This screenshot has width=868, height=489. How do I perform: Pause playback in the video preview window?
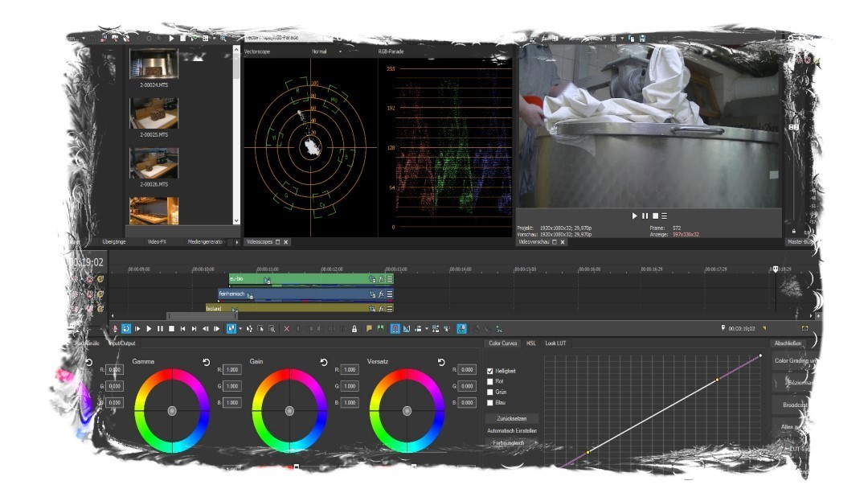pos(645,216)
